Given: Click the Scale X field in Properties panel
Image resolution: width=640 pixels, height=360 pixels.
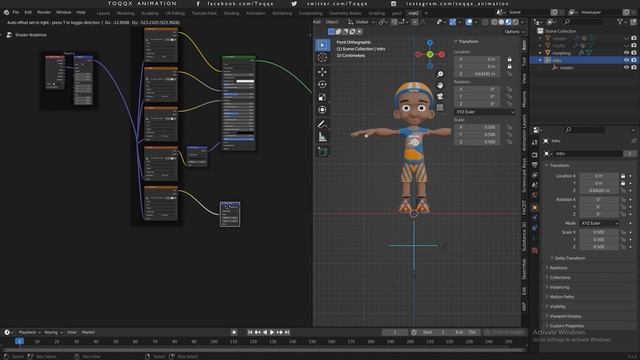Looking at the screenshot, I should 599,232.
